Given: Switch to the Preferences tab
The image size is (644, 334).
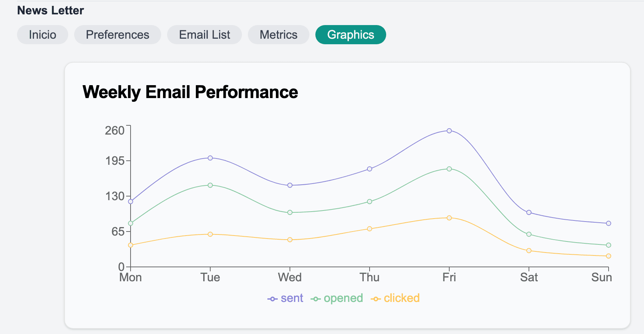Looking at the screenshot, I should coord(117,35).
